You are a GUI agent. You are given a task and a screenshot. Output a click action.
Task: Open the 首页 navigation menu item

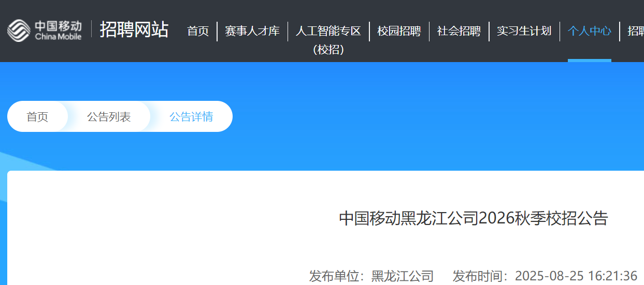pos(198,31)
